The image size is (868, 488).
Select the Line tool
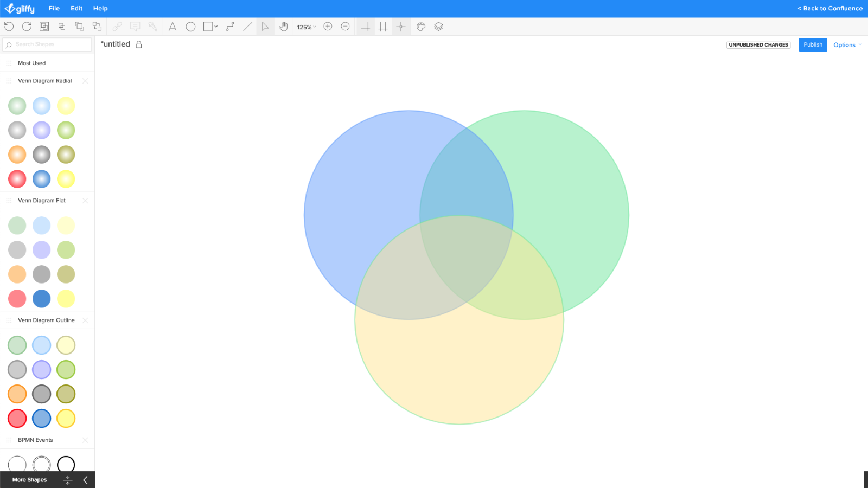click(247, 26)
